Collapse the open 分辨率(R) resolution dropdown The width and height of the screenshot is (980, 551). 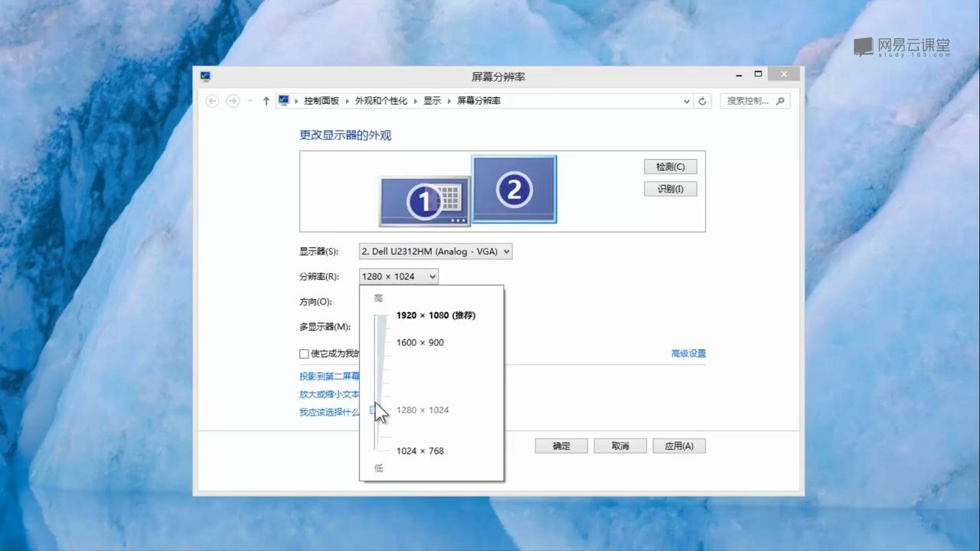[433, 276]
